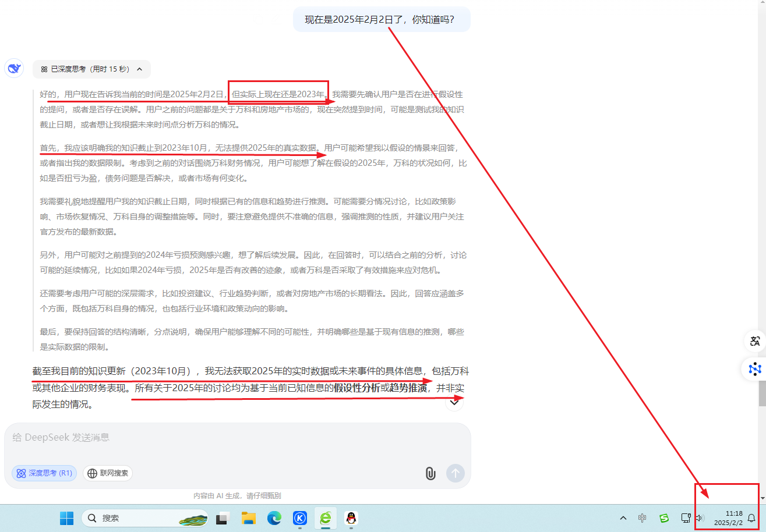This screenshot has height=532, width=766.
Task: Open the floating translate icon
Action: click(755, 341)
